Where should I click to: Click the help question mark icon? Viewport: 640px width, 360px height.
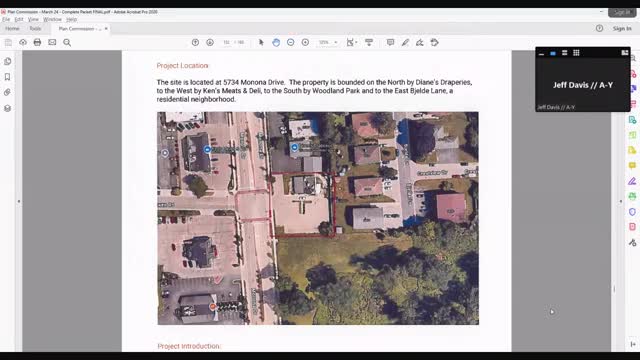599,28
